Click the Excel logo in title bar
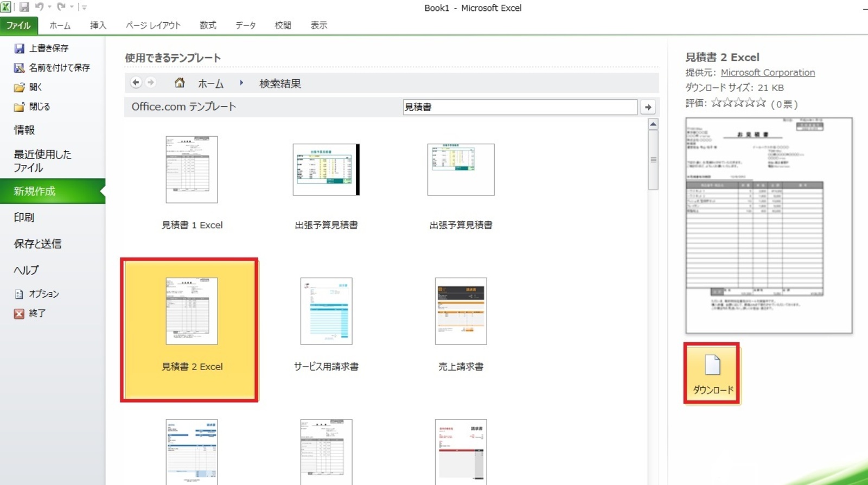The height and width of the screenshot is (485, 868). pos(5,7)
